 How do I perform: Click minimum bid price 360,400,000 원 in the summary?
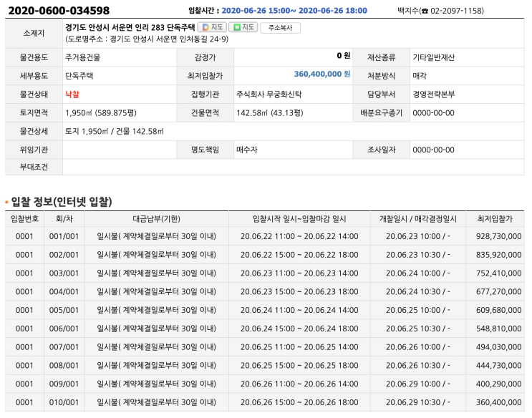coord(322,74)
